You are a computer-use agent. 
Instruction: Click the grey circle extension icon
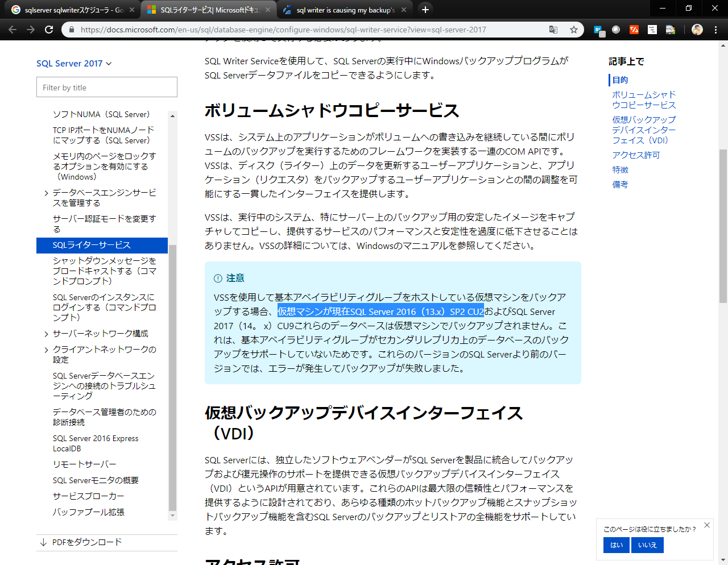pyautogui.click(x=616, y=30)
